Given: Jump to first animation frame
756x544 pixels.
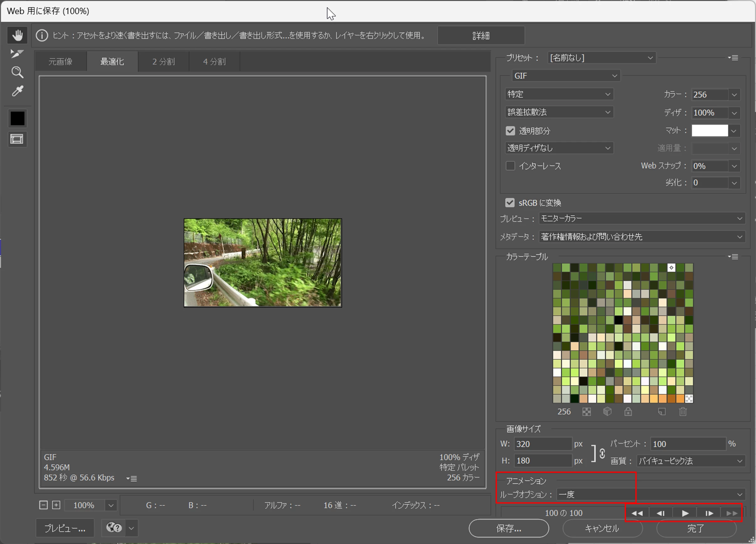Looking at the screenshot, I should [637, 513].
